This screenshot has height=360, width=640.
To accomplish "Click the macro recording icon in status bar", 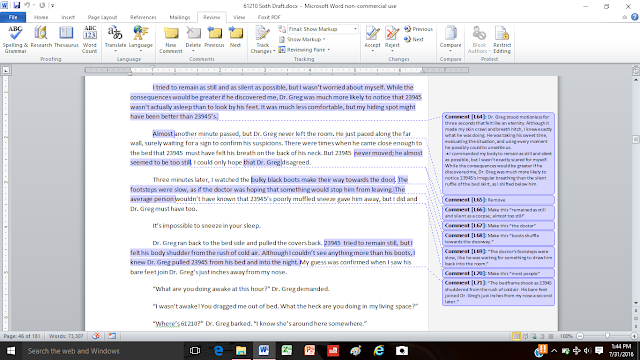I will click(x=112, y=336).
